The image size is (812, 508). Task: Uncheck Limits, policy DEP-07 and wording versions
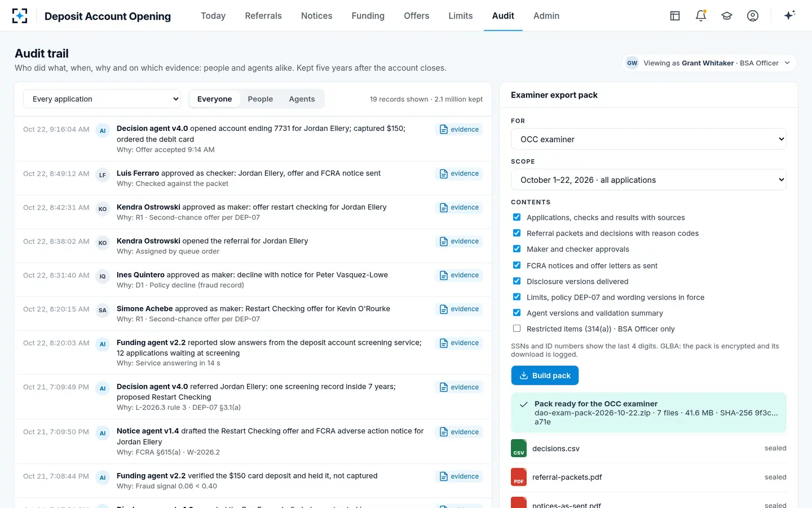(517, 297)
